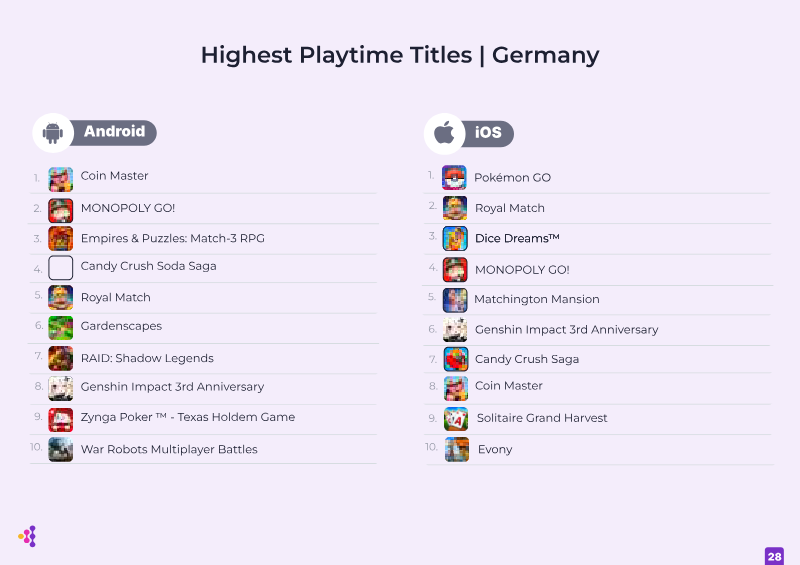Click the Matchington Mansion app icon
This screenshot has height=565, width=800.
455,300
